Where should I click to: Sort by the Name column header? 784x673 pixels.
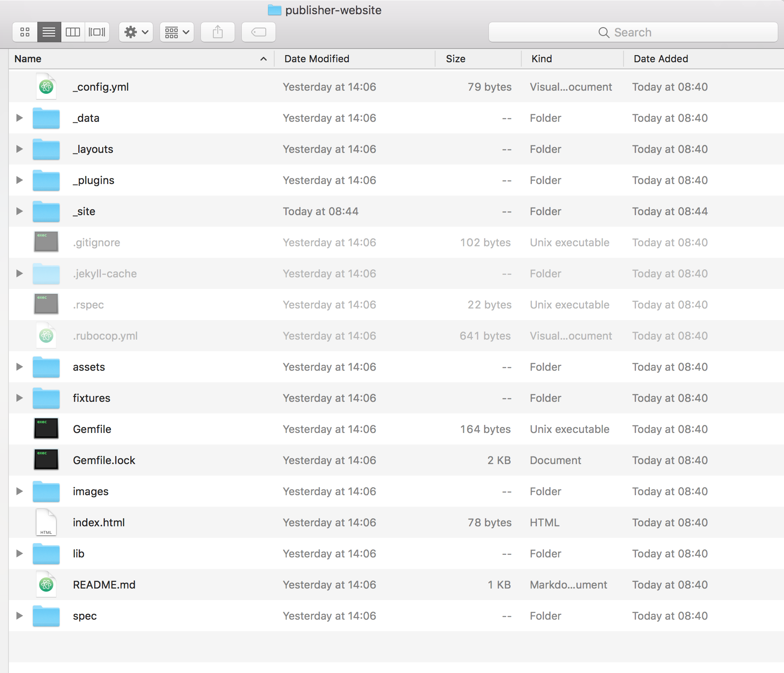click(x=141, y=59)
